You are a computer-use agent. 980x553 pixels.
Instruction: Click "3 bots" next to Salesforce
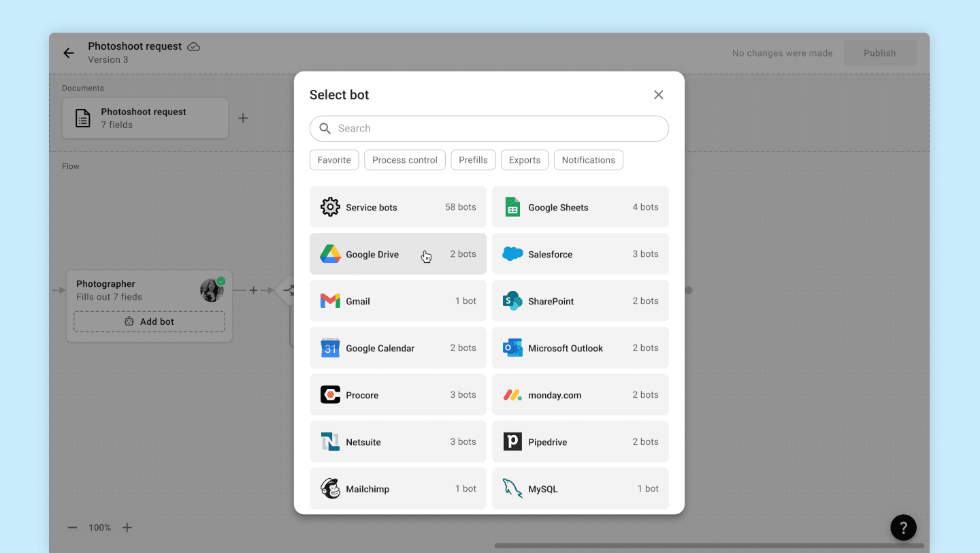(645, 254)
